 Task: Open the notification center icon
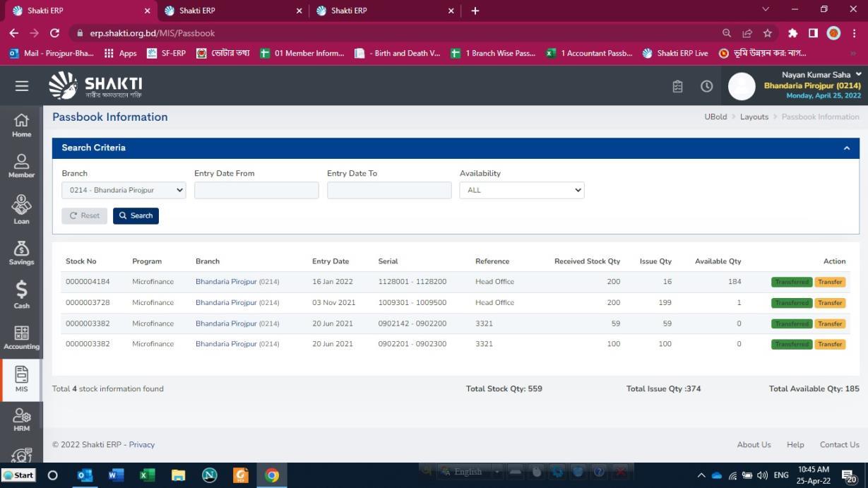(850, 475)
